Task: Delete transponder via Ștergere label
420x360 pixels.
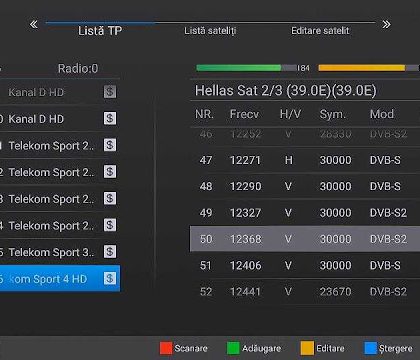Action: point(395,349)
